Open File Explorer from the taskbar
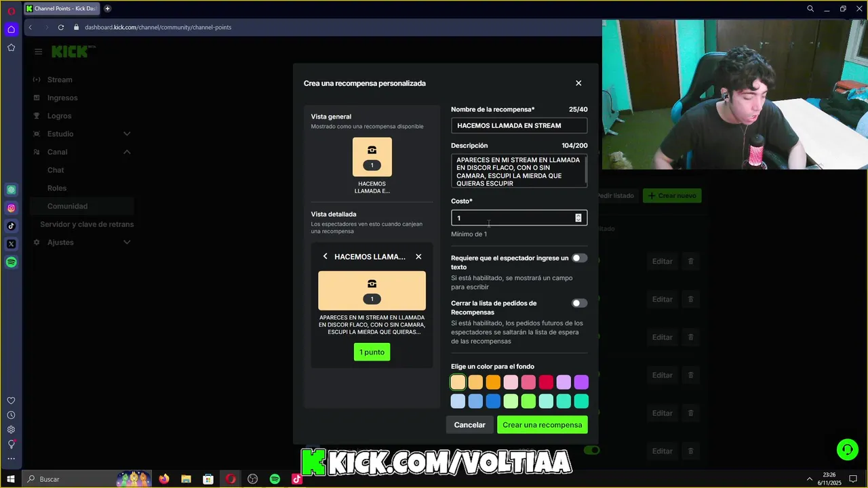The width and height of the screenshot is (868, 488). tap(186, 479)
